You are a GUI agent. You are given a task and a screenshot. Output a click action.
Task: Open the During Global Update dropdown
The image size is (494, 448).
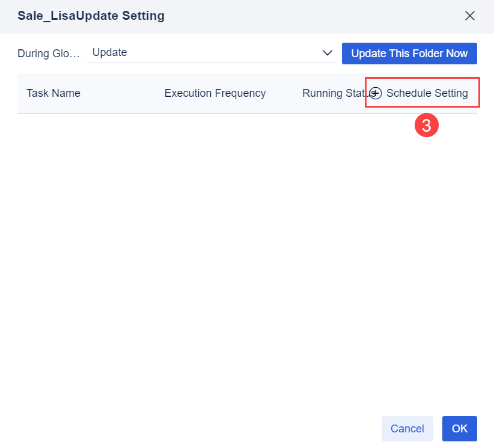212,53
